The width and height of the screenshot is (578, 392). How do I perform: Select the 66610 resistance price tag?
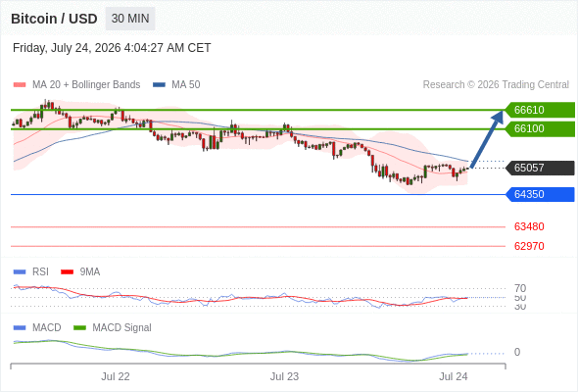[540, 110]
